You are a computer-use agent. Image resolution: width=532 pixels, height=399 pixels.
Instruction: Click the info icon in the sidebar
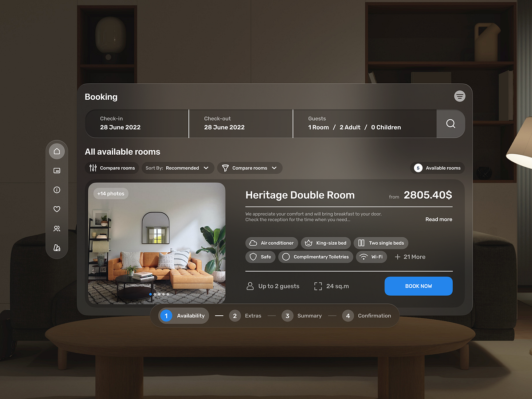pos(57,190)
